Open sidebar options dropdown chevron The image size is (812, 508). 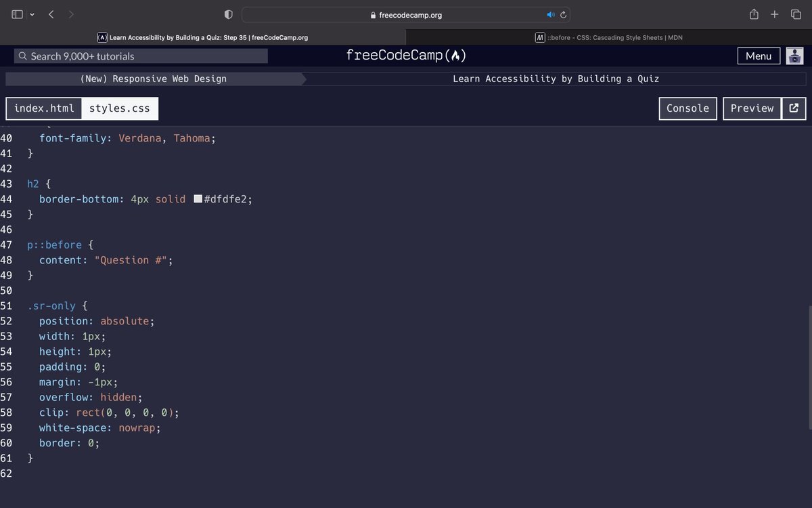[32, 14]
